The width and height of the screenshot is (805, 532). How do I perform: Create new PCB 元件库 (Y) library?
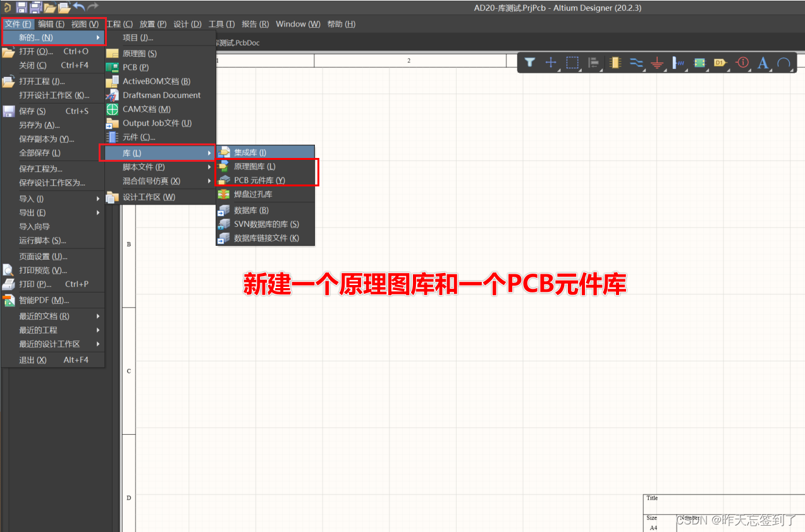(266, 180)
